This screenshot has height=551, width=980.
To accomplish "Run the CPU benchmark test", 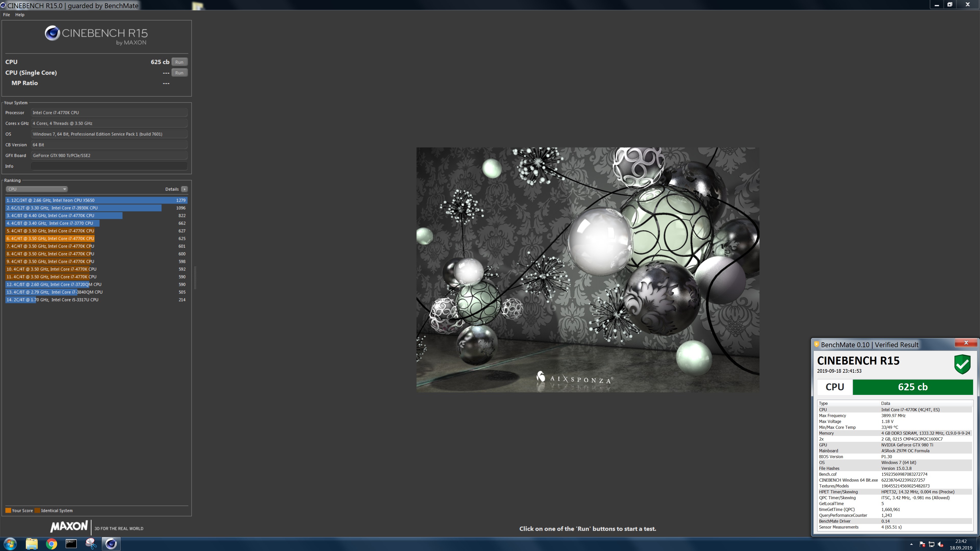I will 179,62.
